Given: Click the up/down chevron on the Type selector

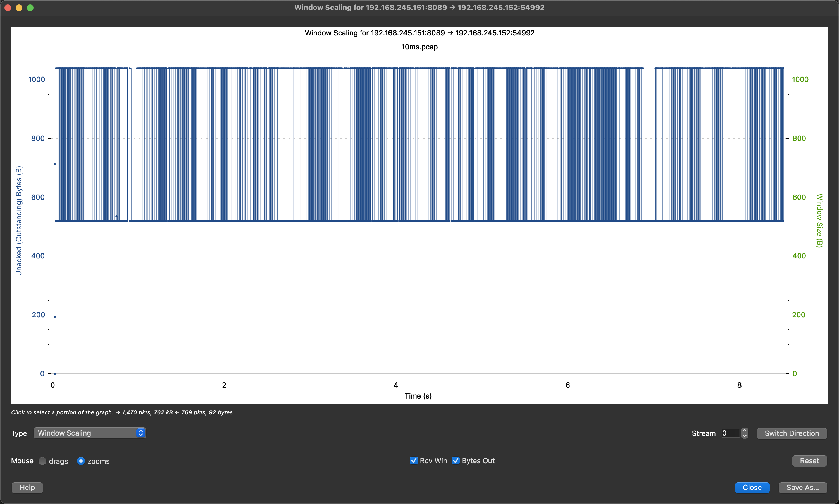Looking at the screenshot, I should [140, 433].
